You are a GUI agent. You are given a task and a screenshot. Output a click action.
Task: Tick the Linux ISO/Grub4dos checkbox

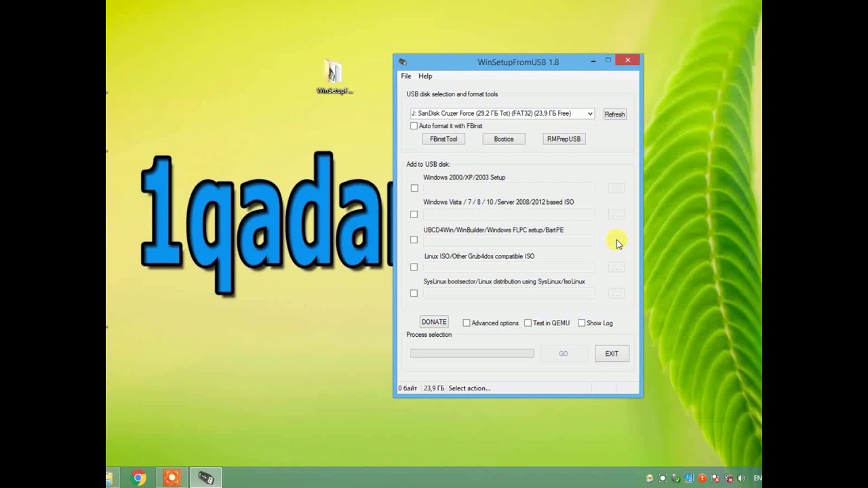click(x=414, y=267)
